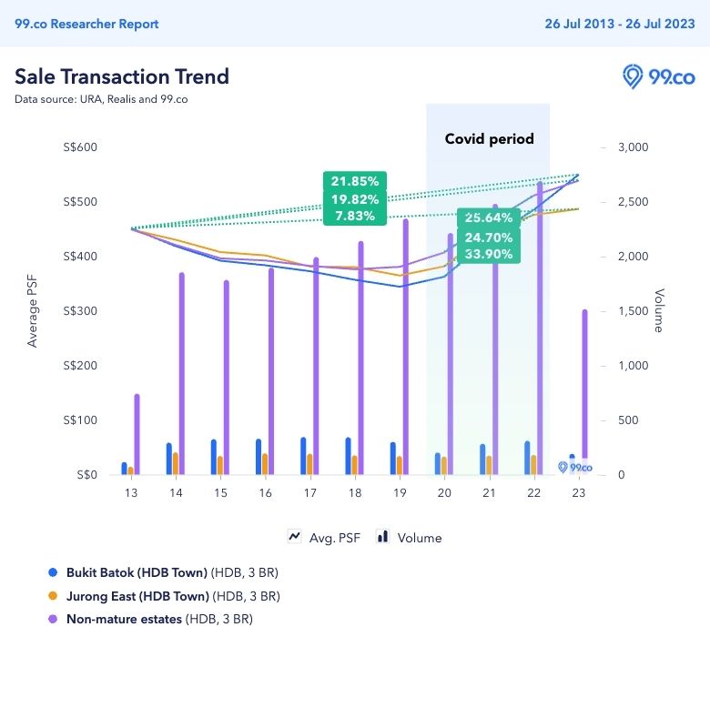Click the rotated Volume axis title
The width and height of the screenshot is (710, 728).
pyautogui.click(x=659, y=310)
